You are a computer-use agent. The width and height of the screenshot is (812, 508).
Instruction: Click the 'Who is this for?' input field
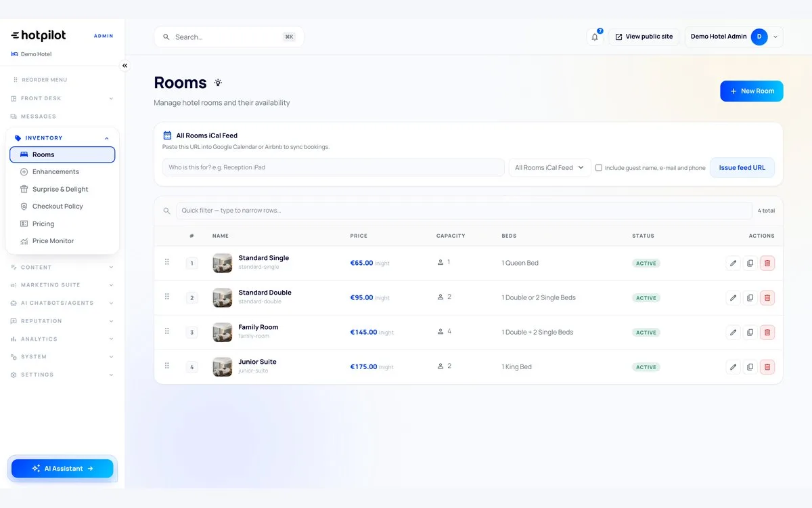pyautogui.click(x=333, y=167)
